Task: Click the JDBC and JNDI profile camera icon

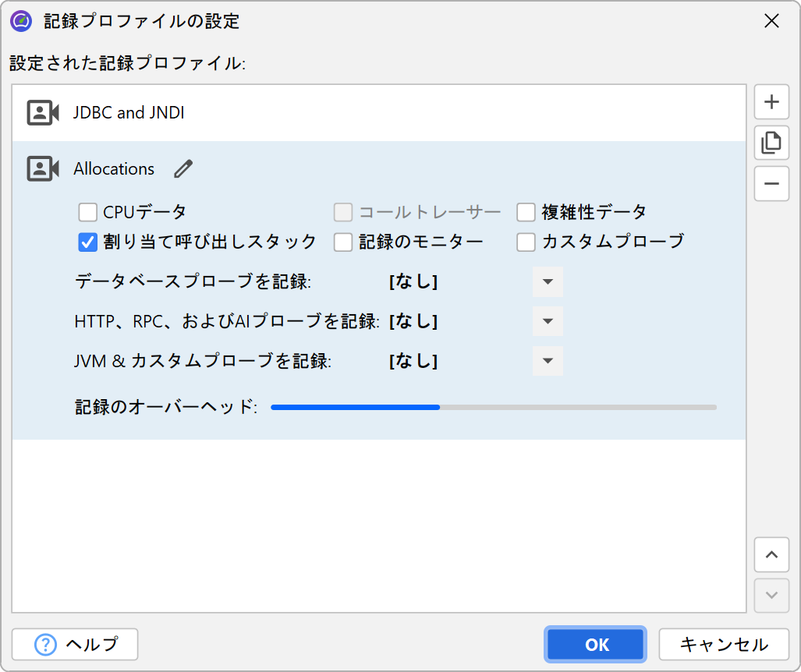Action: (43, 113)
